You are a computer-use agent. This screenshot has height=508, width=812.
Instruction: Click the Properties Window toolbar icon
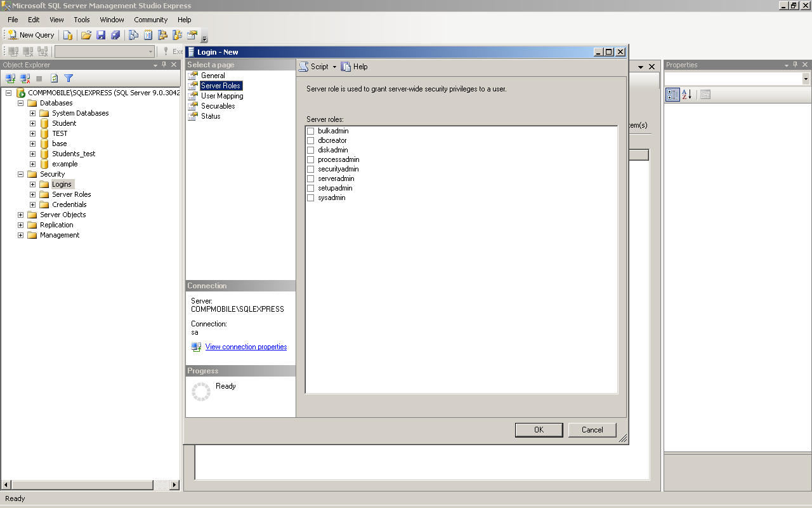point(192,35)
